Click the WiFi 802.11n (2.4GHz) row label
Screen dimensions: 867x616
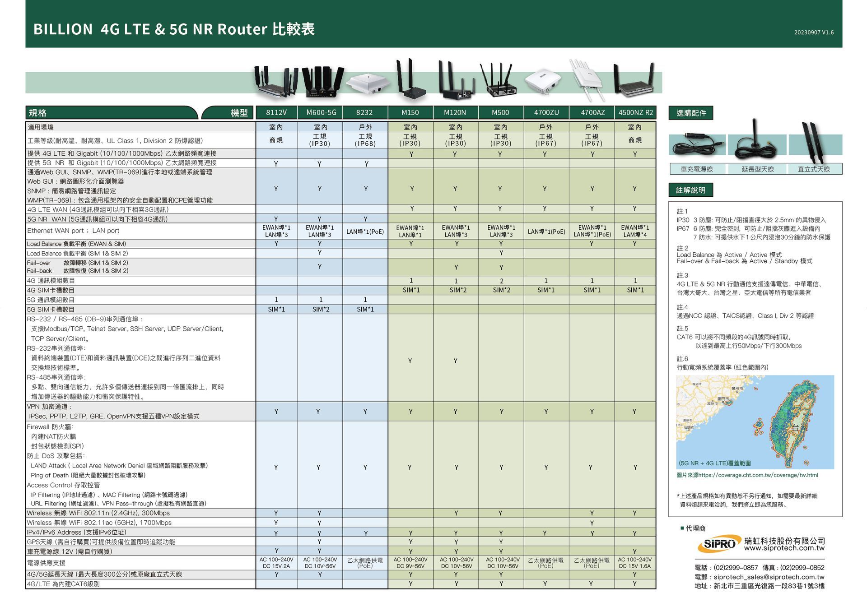tap(98, 513)
